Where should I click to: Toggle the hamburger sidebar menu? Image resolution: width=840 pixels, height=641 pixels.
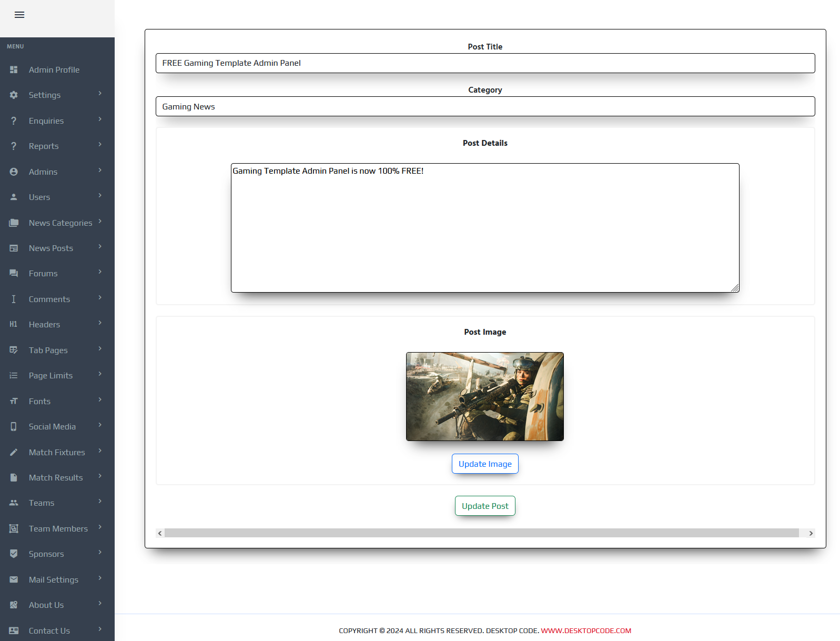[x=19, y=15]
